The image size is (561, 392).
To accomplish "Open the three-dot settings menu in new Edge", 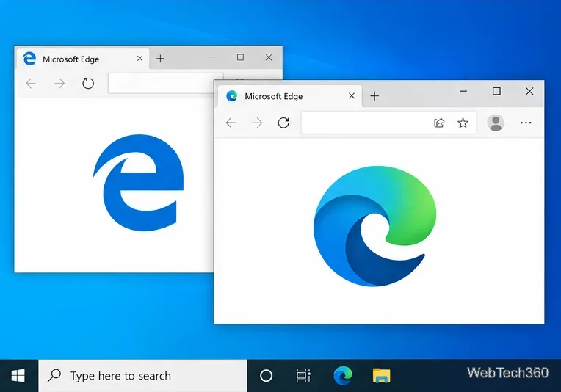I will 526,123.
